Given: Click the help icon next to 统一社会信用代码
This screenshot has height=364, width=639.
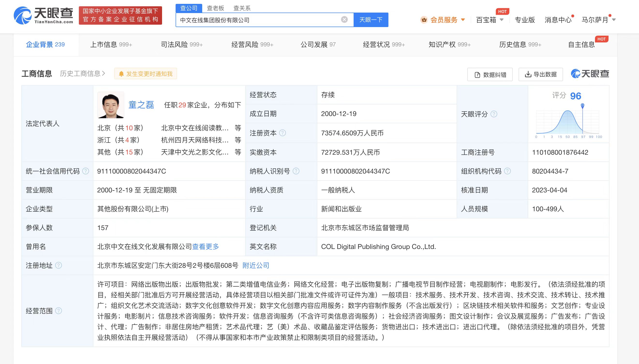Looking at the screenshot, I should coord(86,171).
